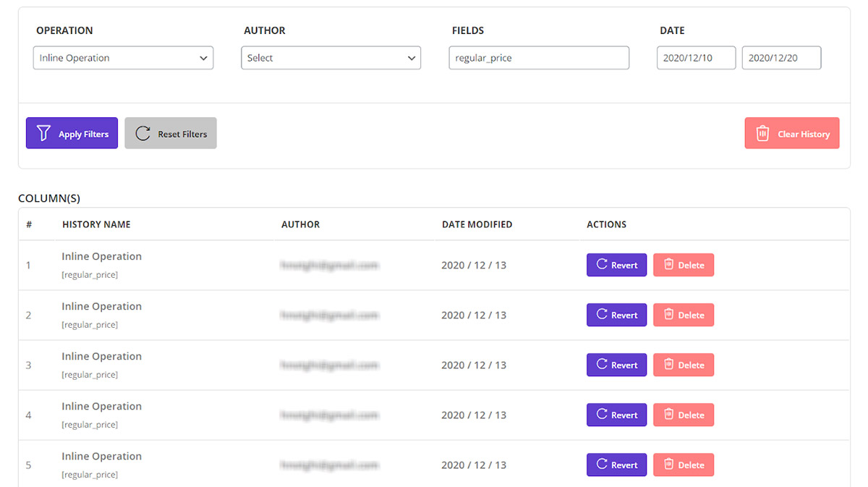Click the revert arrow icon in row 1
The width and height of the screenshot is (868, 487).
coord(601,265)
